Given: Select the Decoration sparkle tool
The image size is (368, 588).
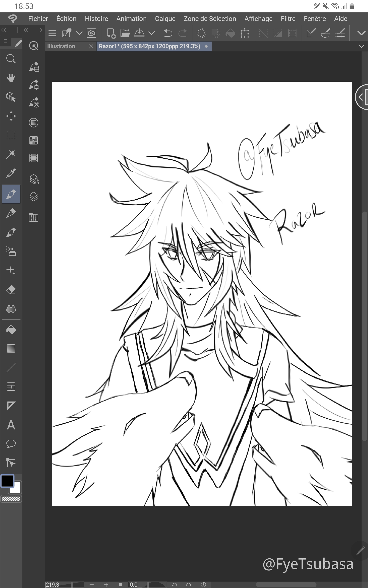Looking at the screenshot, I should click(x=11, y=270).
